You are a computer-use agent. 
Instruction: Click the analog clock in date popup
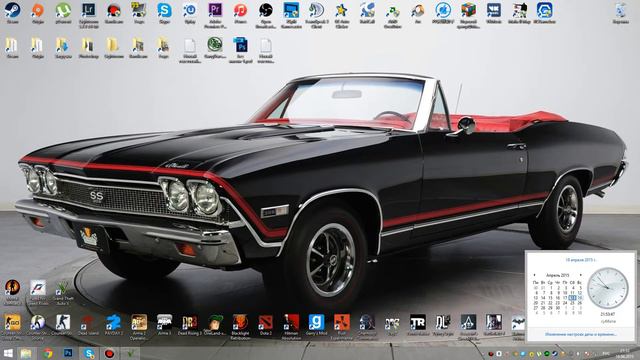point(608,288)
